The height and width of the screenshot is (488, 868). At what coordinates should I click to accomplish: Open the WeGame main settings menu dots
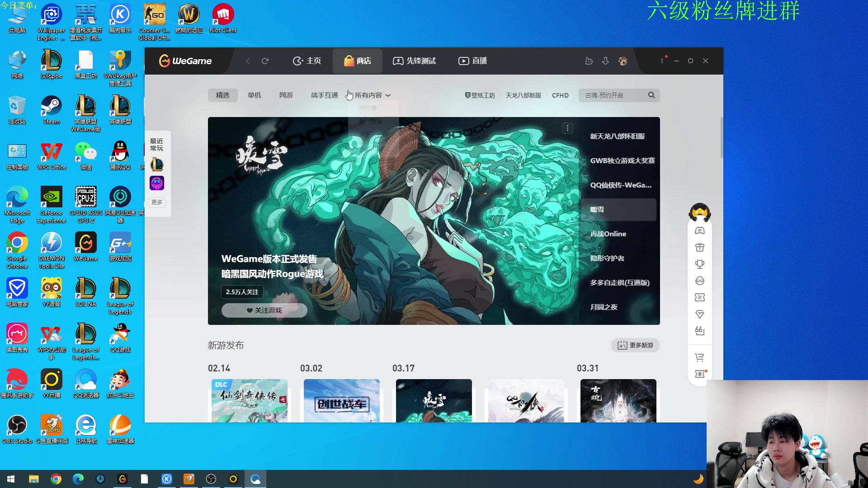click(x=662, y=61)
